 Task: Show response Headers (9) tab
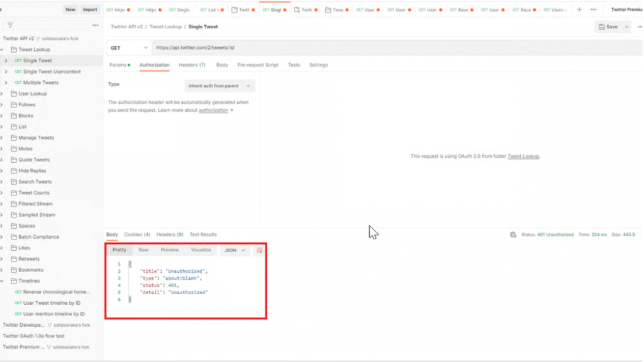point(170,235)
